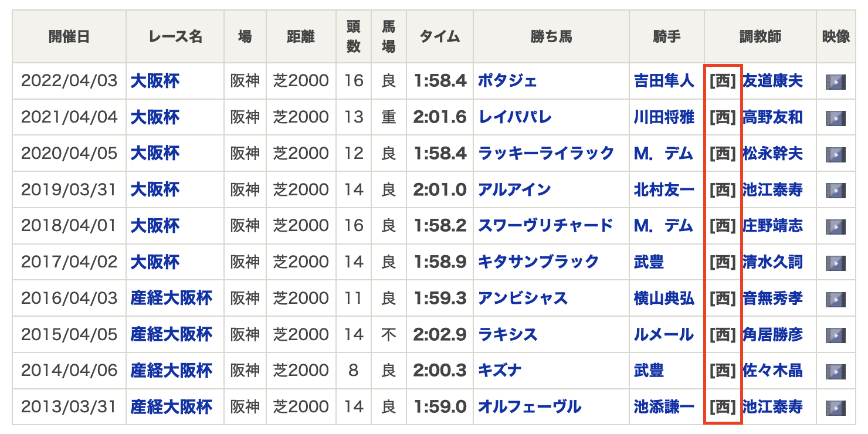Screen dimensions: 868x434
Task: Open video for the 2016/04/03 race
Action: pos(835,300)
